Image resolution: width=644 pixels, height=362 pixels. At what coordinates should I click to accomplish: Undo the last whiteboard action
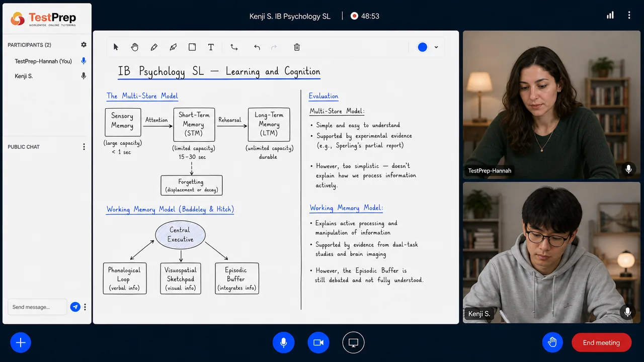click(x=257, y=47)
